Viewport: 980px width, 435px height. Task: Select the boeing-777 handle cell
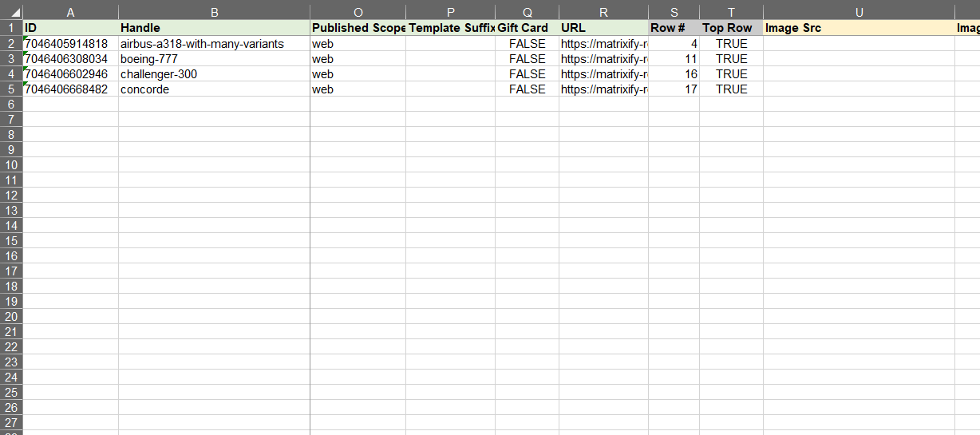[214, 59]
